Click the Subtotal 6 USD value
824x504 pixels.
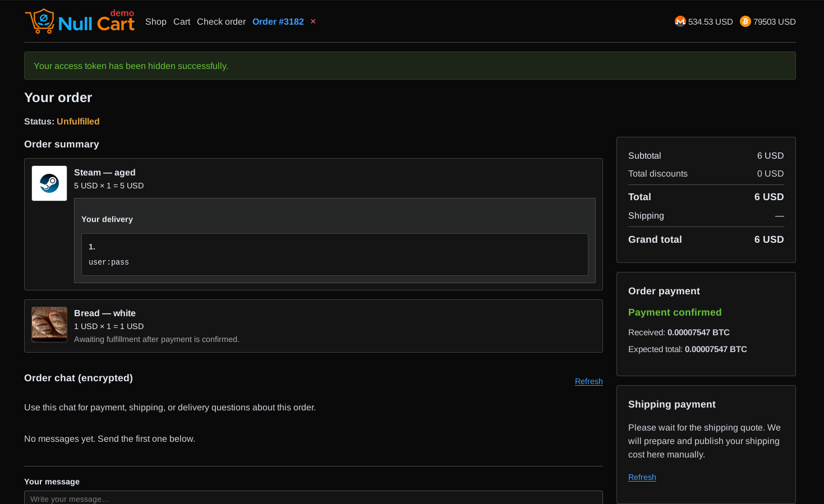[x=770, y=156]
